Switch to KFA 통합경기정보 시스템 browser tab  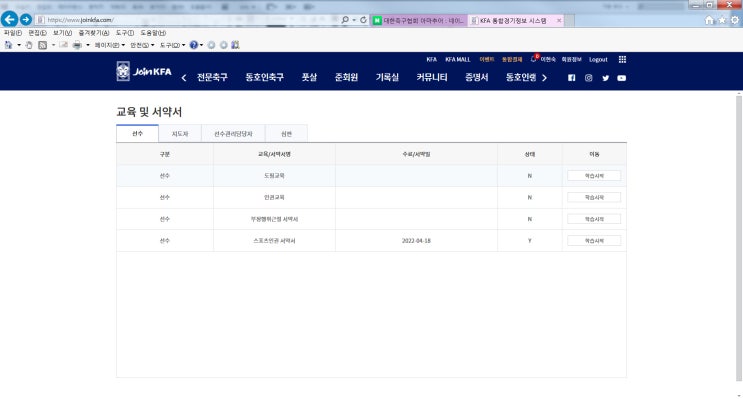pos(516,20)
